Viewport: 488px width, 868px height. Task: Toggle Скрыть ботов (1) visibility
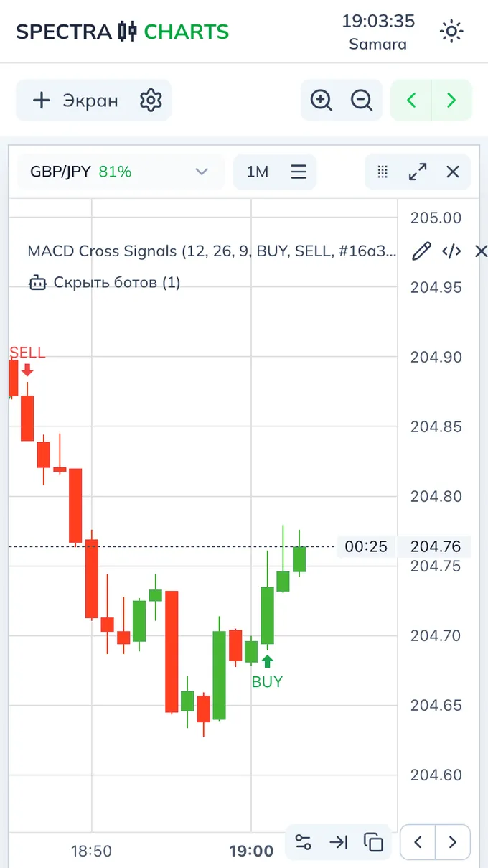pos(105,282)
